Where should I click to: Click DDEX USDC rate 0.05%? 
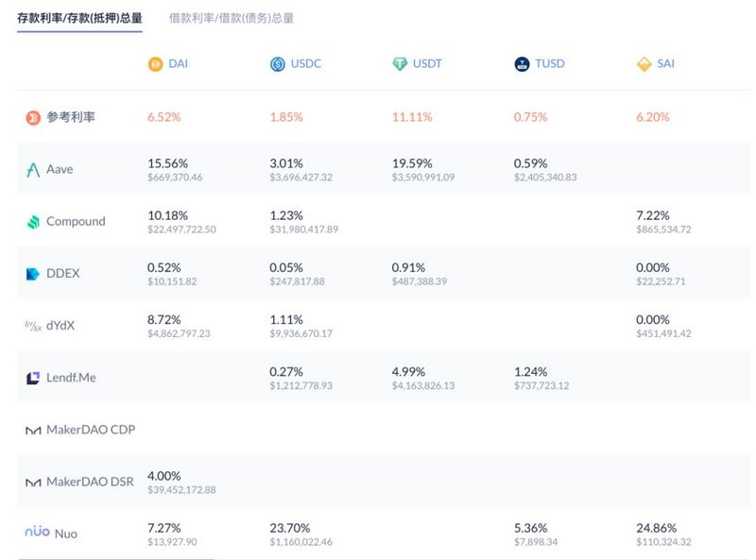(x=286, y=267)
